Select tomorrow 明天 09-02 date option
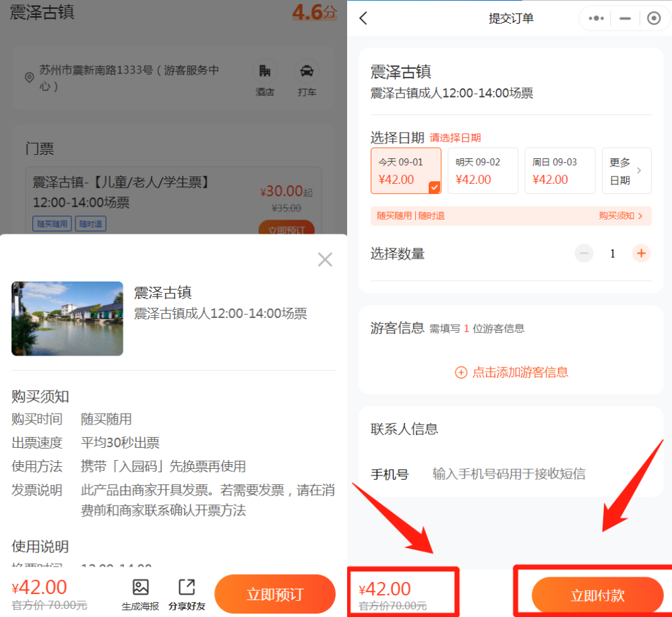The width and height of the screenshot is (672, 617). pyautogui.click(x=483, y=171)
